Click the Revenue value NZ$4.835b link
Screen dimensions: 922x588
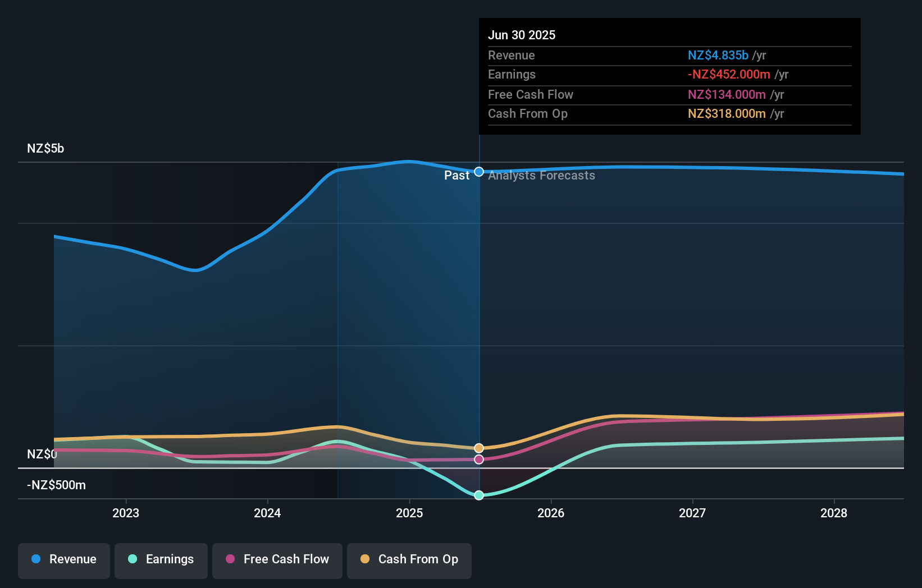(x=718, y=55)
